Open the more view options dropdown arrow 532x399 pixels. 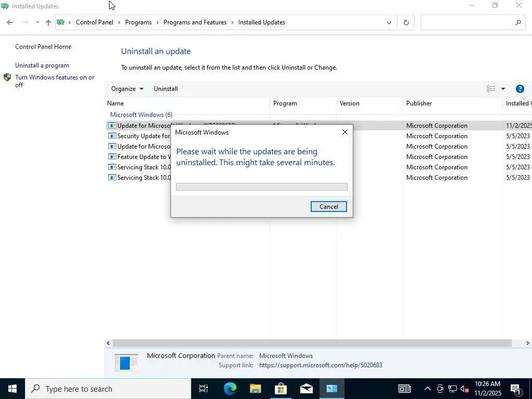pos(503,89)
